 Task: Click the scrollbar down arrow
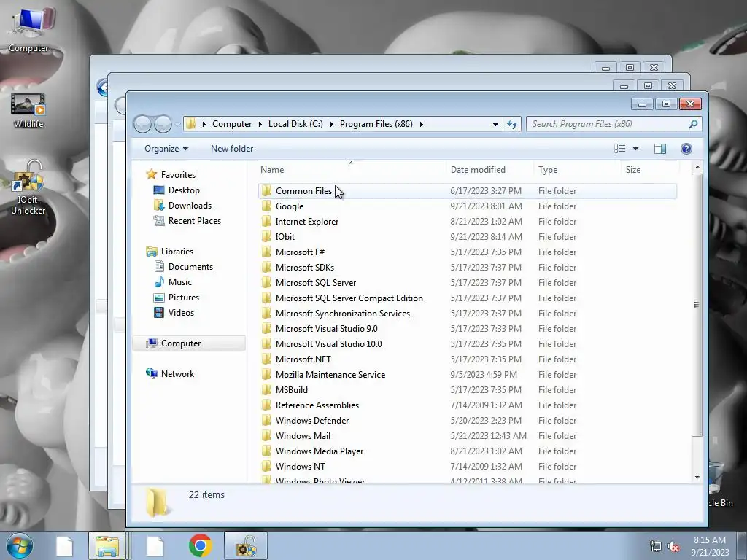(697, 477)
